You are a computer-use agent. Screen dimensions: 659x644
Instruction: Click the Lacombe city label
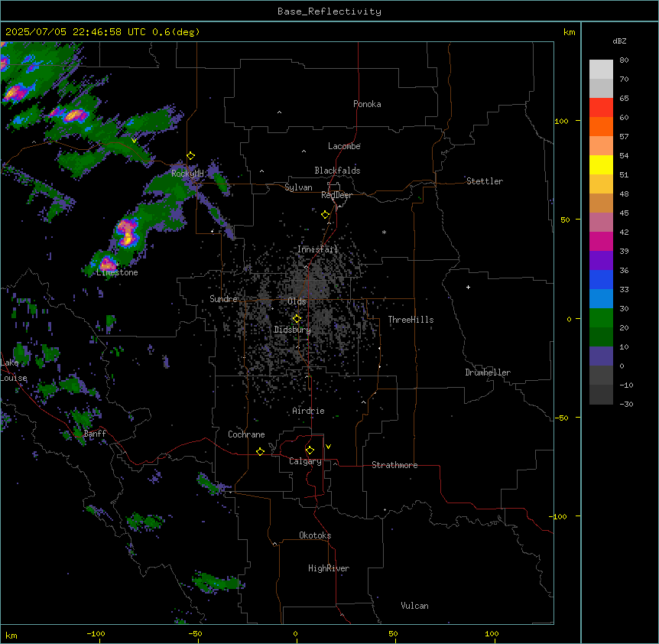(x=344, y=146)
